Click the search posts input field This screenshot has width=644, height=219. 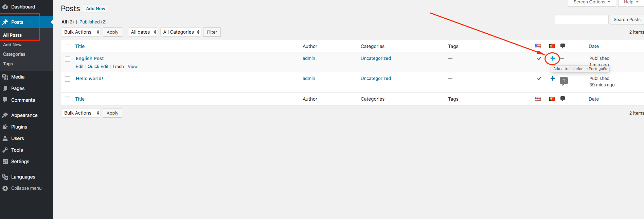pos(581,19)
